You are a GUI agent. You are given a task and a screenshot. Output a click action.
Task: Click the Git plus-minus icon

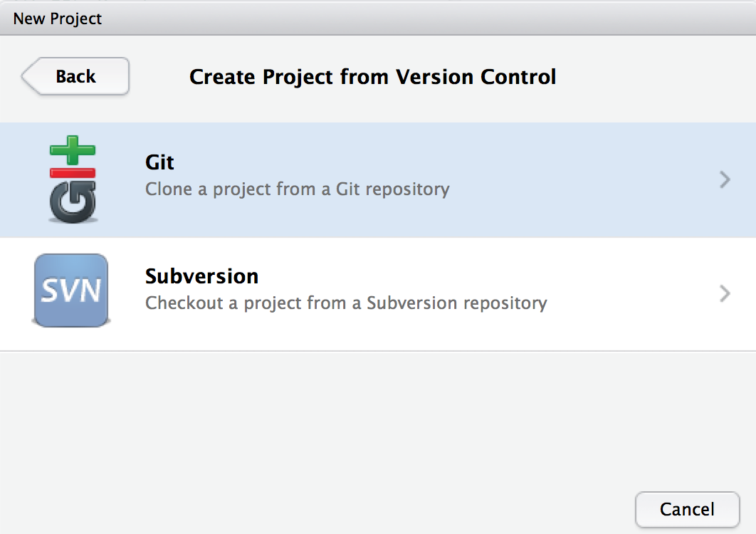[73, 179]
